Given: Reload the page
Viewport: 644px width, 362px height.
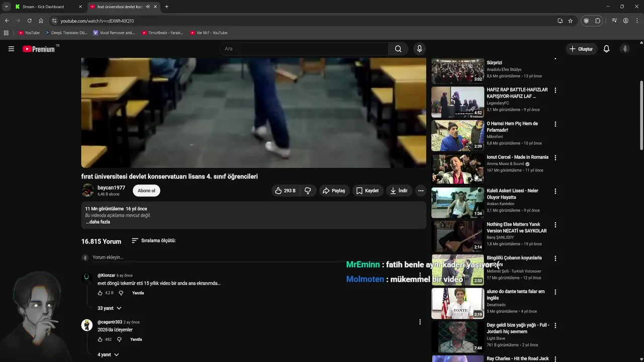Looking at the screenshot, I should [x=29, y=21].
